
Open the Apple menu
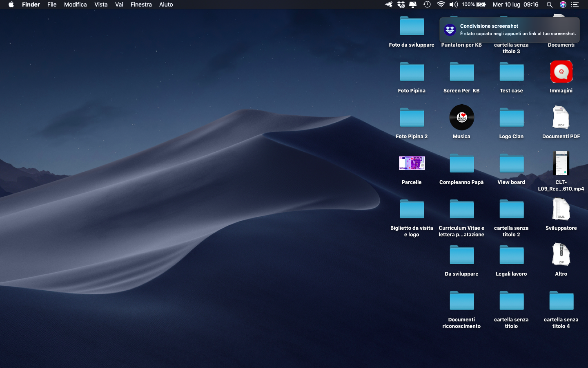pyautogui.click(x=11, y=4)
